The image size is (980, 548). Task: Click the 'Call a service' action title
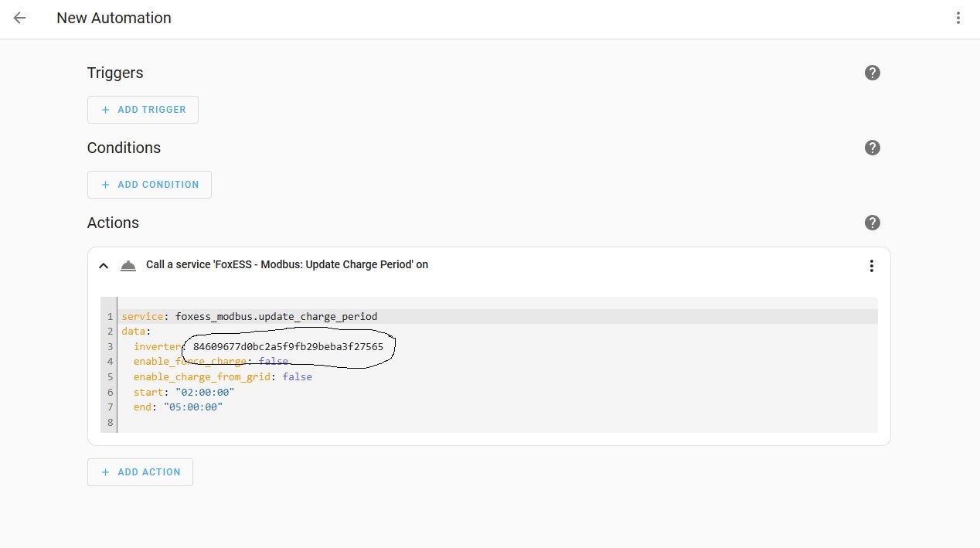287,264
